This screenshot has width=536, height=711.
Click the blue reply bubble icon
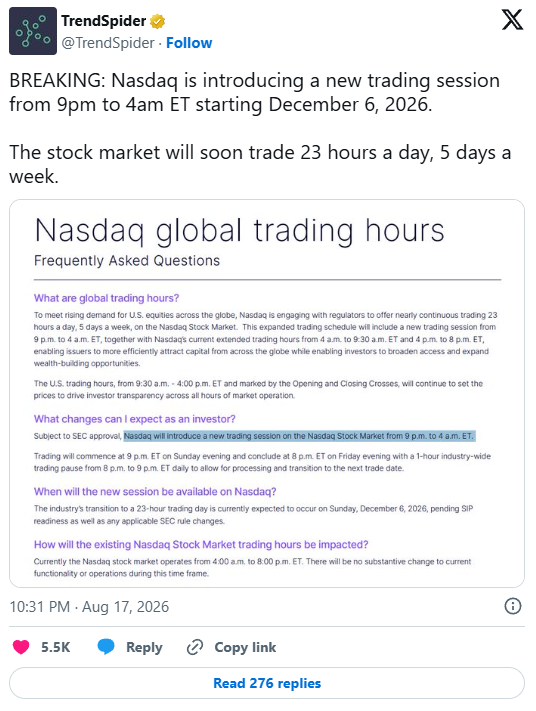[106, 647]
